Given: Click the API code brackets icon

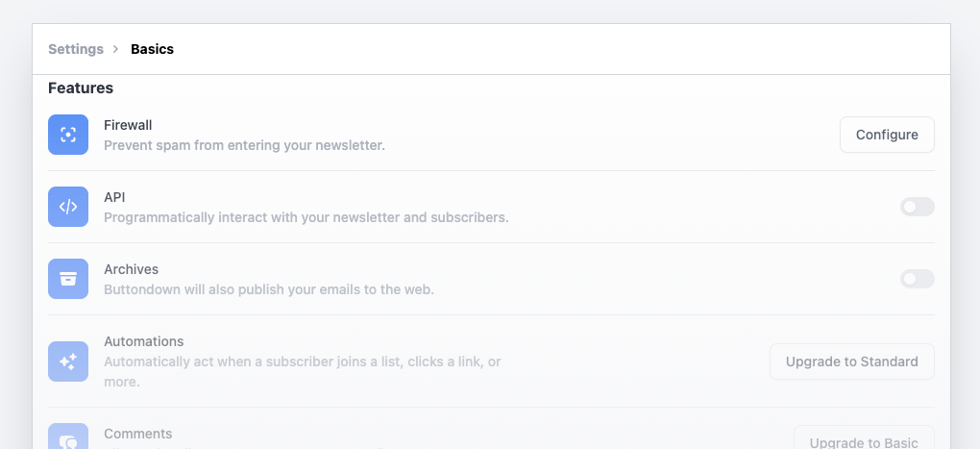Looking at the screenshot, I should [68, 207].
